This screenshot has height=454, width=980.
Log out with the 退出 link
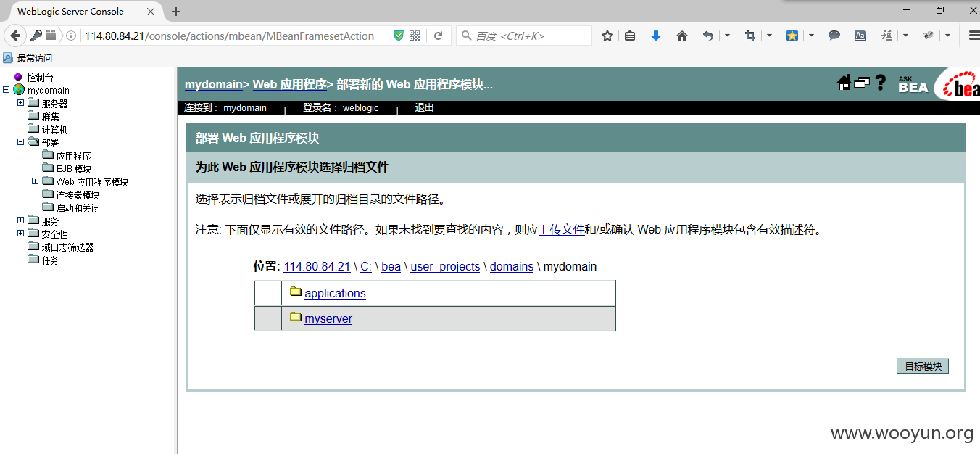424,108
